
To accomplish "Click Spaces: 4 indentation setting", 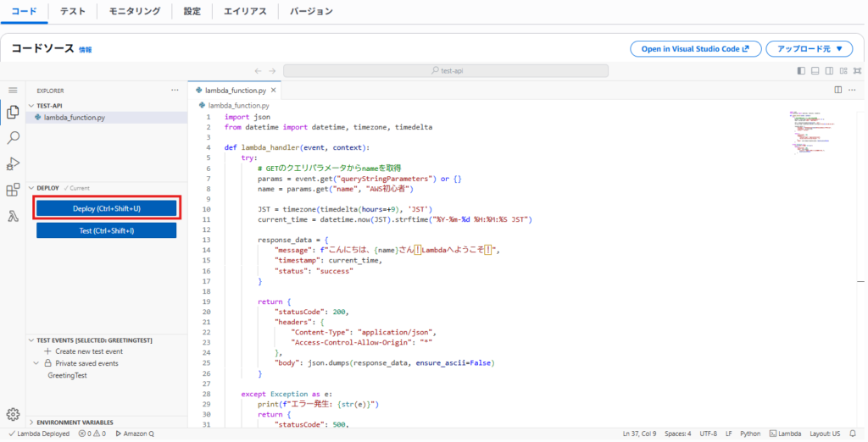I will pyautogui.click(x=677, y=434).
